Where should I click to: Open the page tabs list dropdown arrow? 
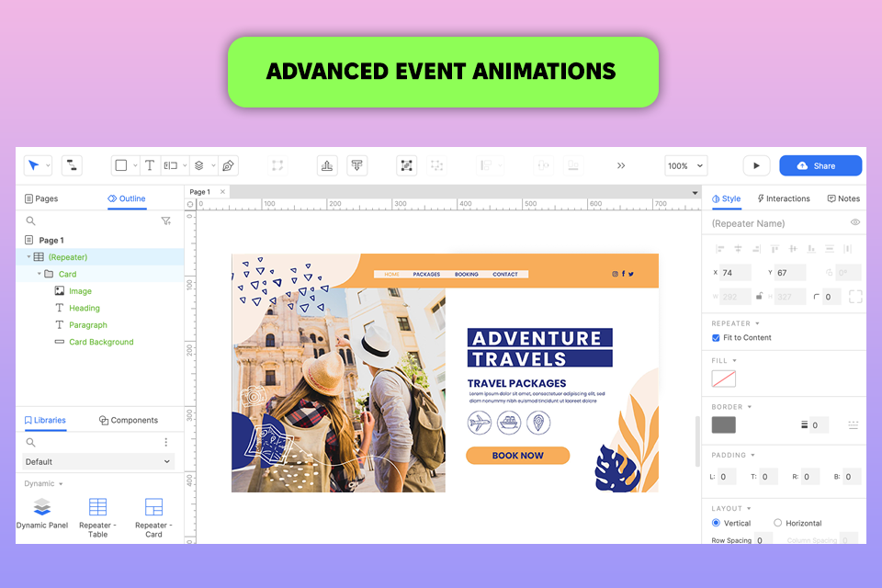pos(695,192)
